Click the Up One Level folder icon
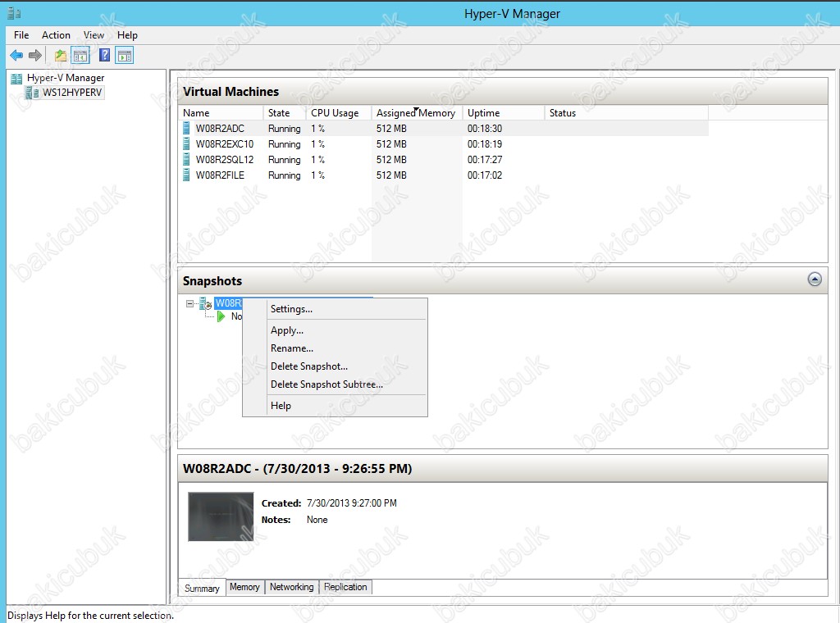Screen dimensions: 840x623 pos(61,55)
